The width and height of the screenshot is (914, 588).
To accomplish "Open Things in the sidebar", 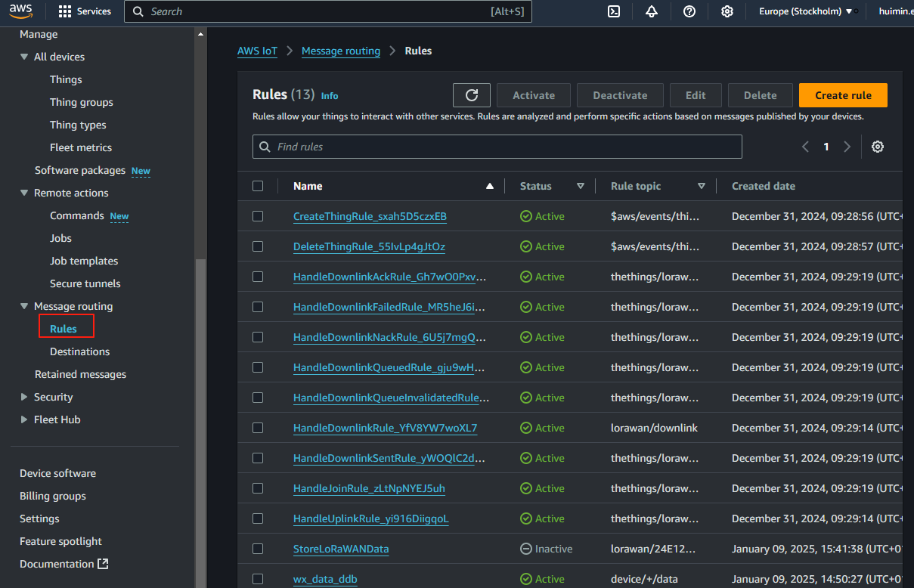I will tap(66, 79).
